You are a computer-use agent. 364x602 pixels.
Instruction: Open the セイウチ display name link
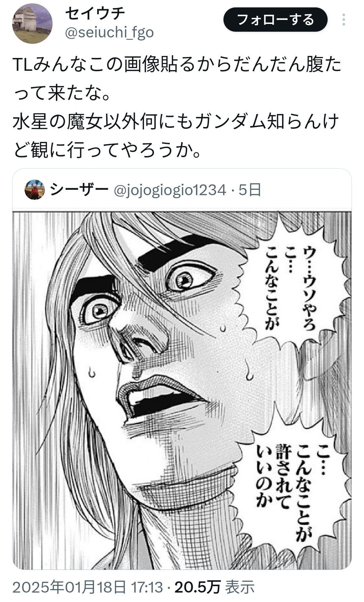pyautogui.click(x=95, y=13)
